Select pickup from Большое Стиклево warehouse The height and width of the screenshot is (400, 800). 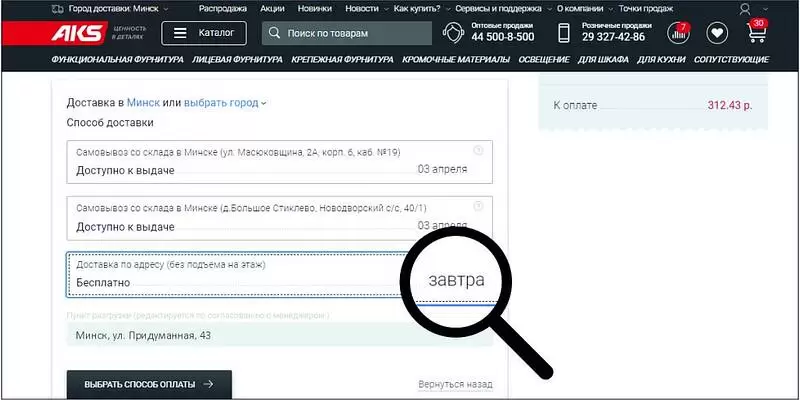coord(280,216)
